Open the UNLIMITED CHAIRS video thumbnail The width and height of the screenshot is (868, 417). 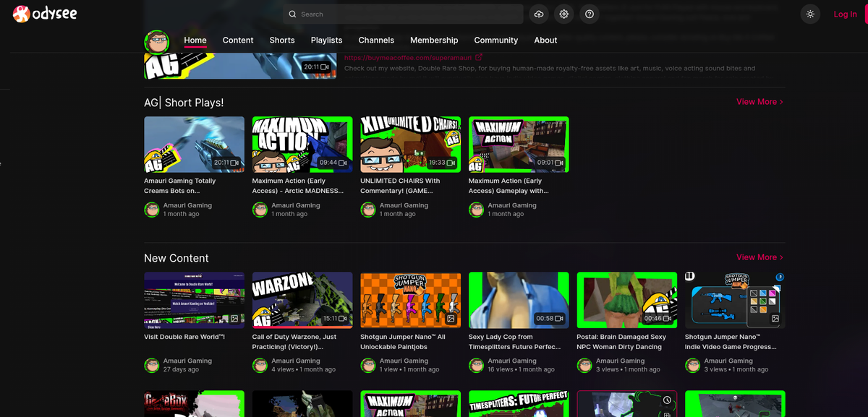click(410, 144)
